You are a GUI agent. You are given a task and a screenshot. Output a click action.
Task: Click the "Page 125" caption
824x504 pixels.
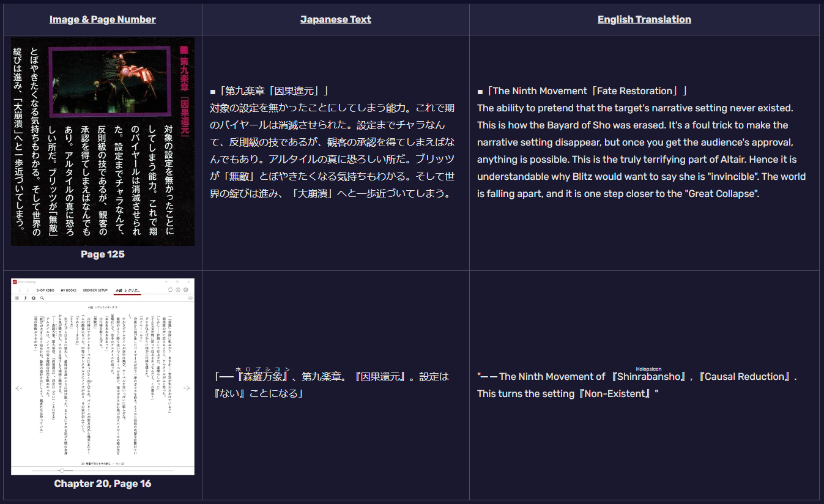coord(103,254)
